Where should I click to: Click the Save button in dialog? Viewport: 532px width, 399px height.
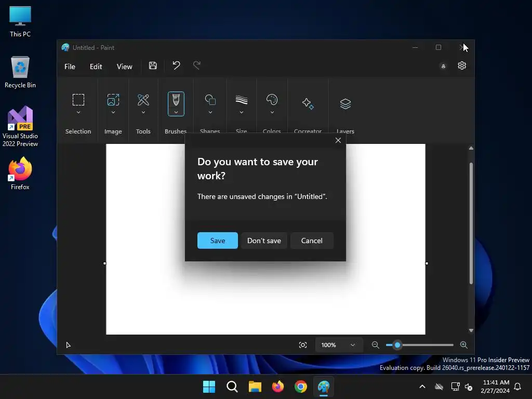218,241
